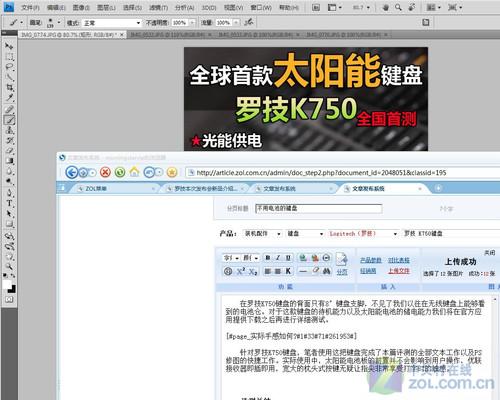Viewport: 500px width, 400px height.
Task: Toggle subscript X₂ in editor
Action: pyautogui.click(x=253, y=271)
